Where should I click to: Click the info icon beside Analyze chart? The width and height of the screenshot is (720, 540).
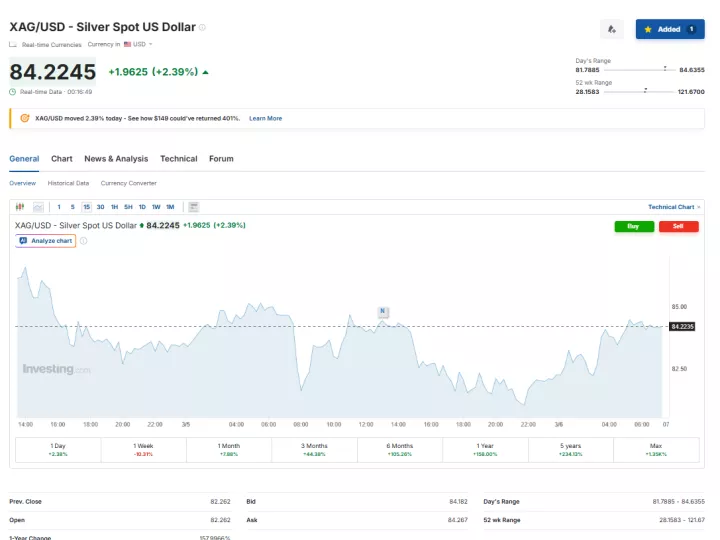point(83,241)
